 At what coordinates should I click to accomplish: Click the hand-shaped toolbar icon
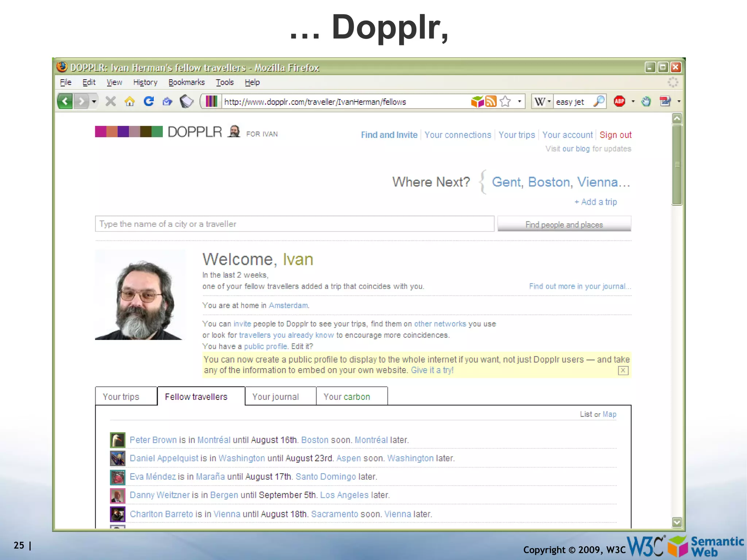click(646, 101)
